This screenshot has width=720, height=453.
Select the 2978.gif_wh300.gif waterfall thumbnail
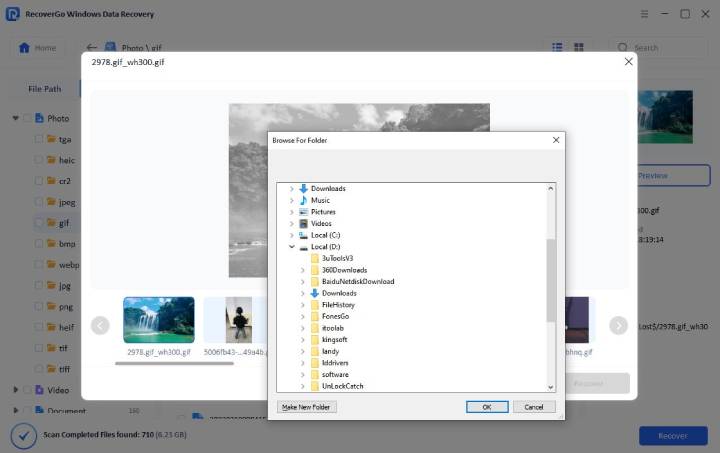pyautogui.click(x=159, y=320)
